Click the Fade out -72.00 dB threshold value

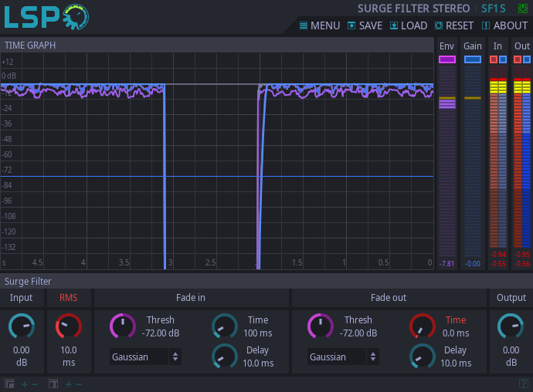358,333
